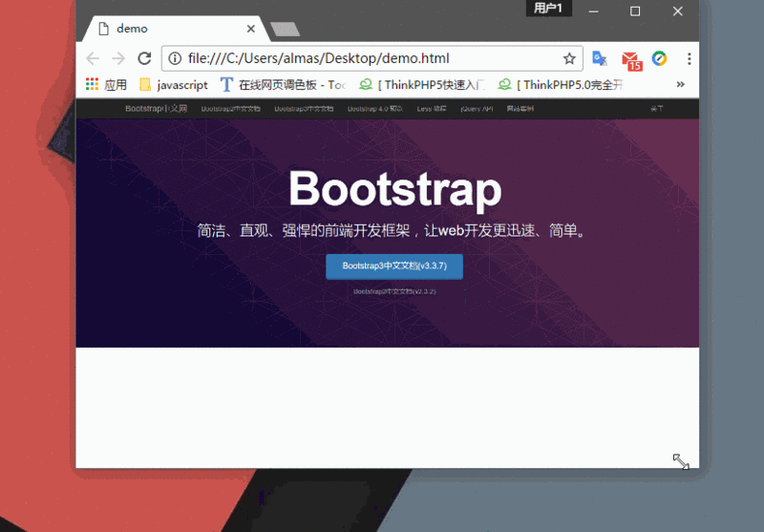Click the site info icon in address bar
Viewport: 764px width, 532px height.
pyautogui.click(x=175, y=58)
